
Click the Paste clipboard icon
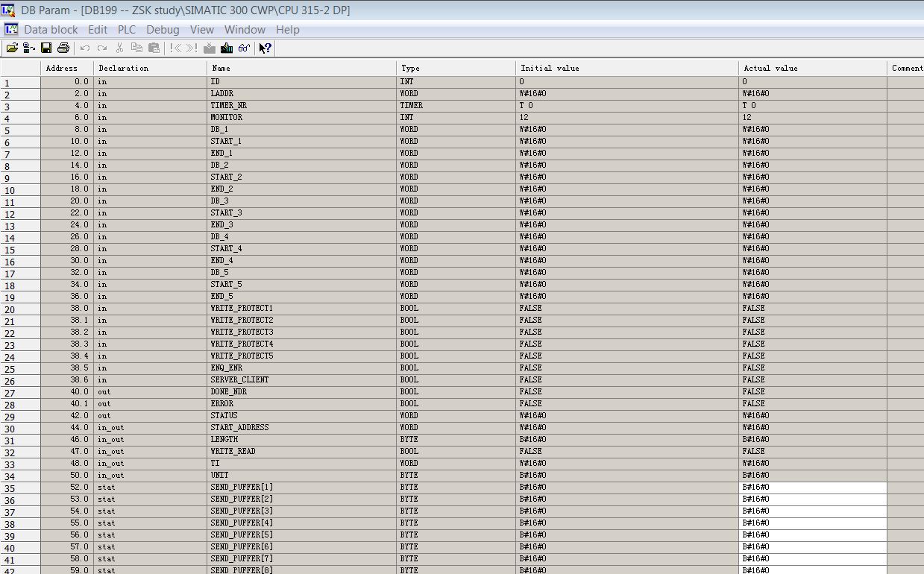(x=154, y=48)
